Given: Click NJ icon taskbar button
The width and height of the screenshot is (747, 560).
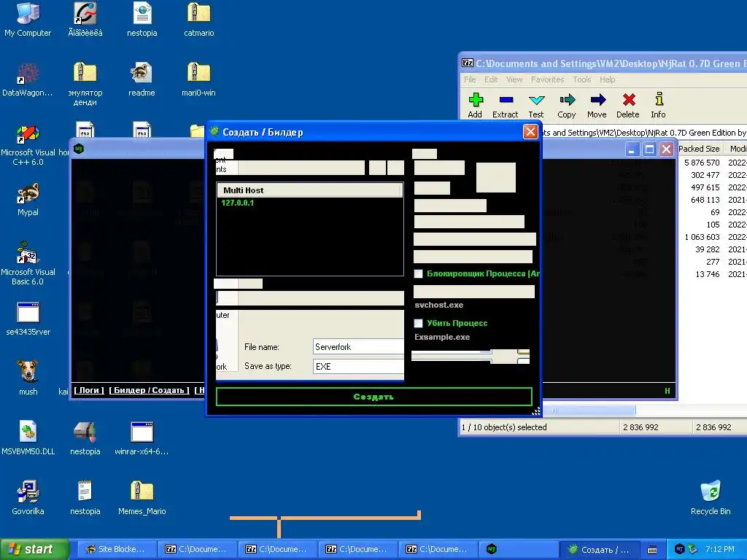Looking at the screenshot, I should click(519, 549).
